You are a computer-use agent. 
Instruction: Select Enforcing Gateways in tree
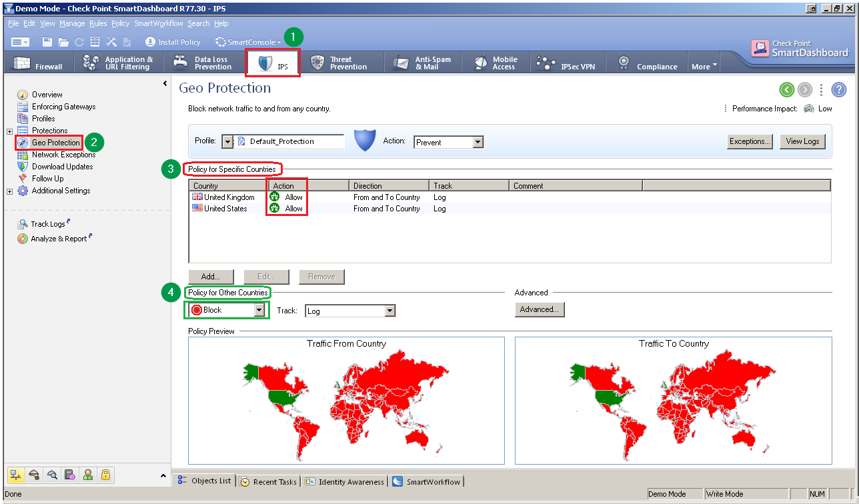(63, 107)
